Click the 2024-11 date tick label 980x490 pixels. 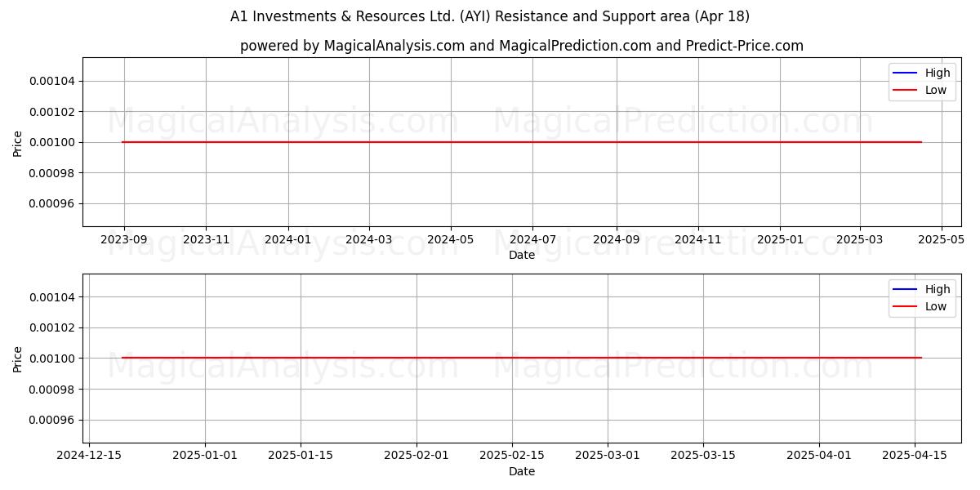coord(697,239)
